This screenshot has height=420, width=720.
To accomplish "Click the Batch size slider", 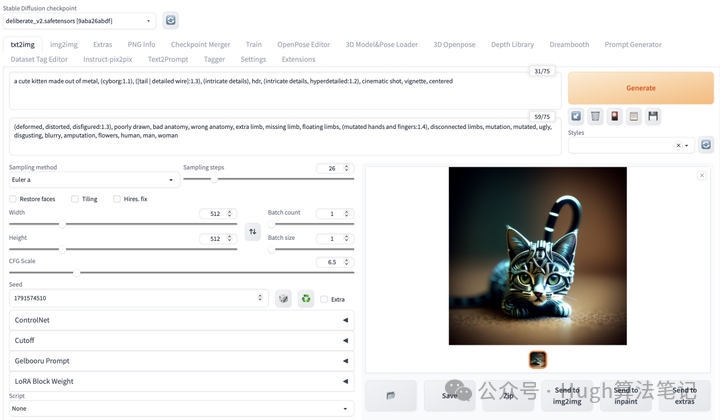I will pyautogui.click(x=311, y=249).
